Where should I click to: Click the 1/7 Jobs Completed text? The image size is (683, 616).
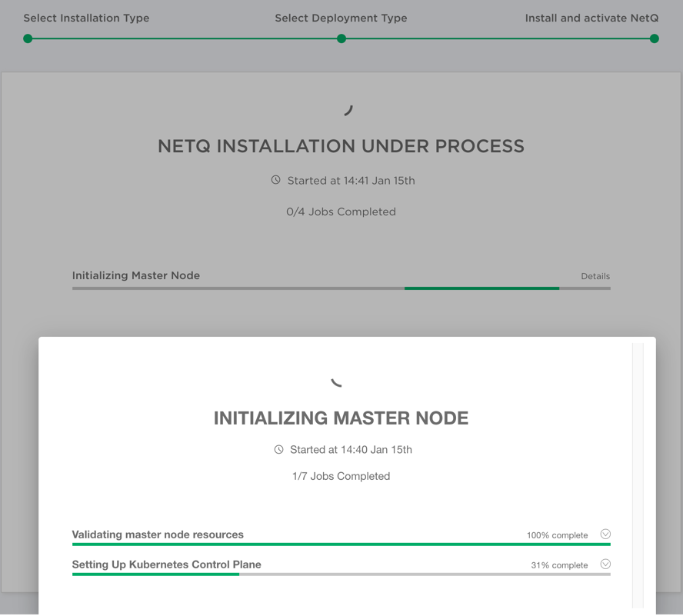point(341,476)
